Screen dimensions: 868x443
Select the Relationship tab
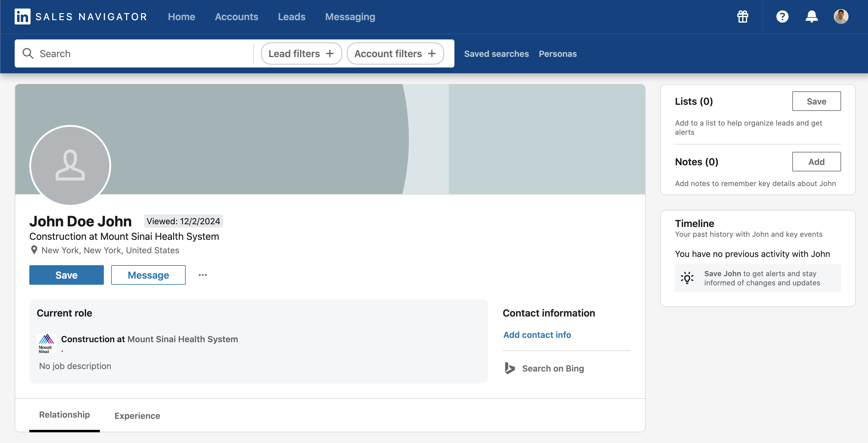click(x=64, y=415)
